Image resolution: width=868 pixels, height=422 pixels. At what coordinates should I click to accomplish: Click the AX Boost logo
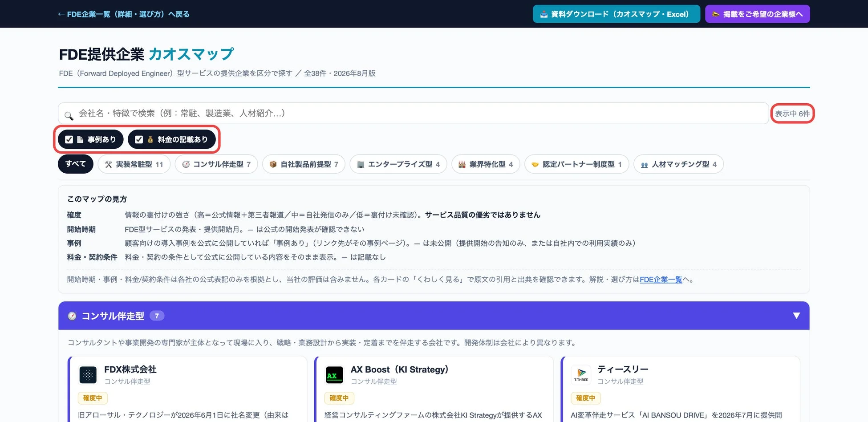pyautogui.click(x=334, y=375)
